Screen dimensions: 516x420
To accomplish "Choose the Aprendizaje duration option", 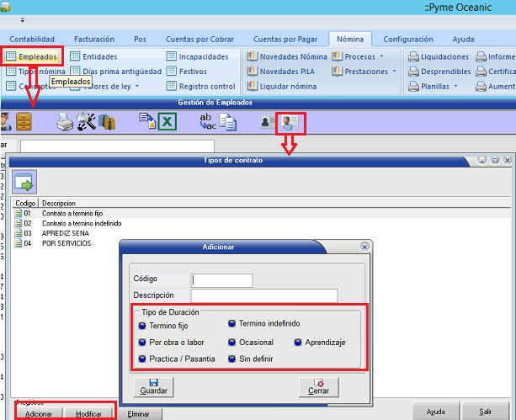I will point(299,343).
